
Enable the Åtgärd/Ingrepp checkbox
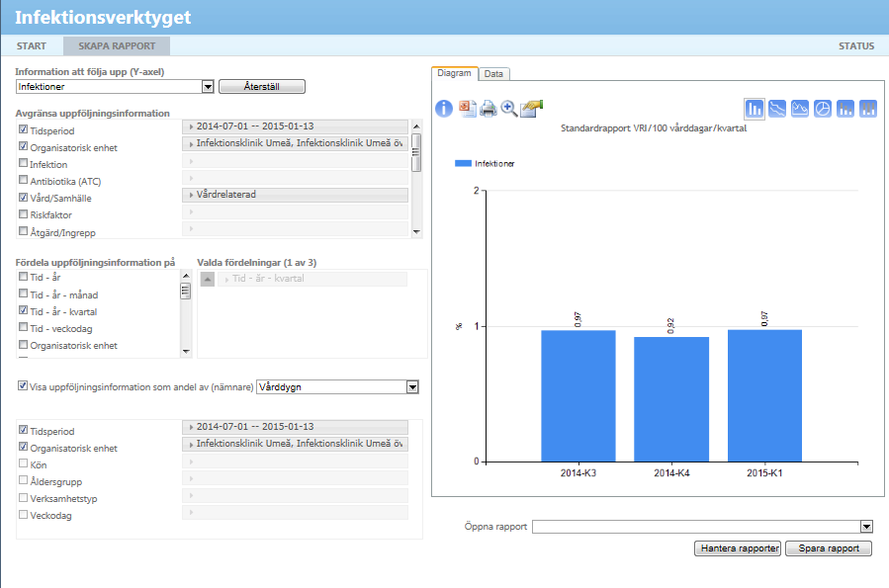click(24, 231)
